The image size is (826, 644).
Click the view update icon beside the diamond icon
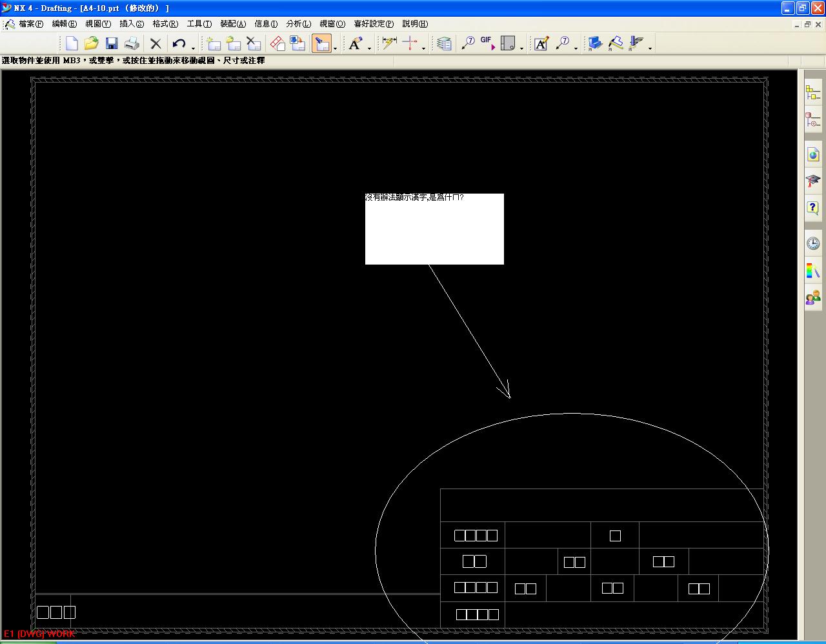[x=297, y=43]
